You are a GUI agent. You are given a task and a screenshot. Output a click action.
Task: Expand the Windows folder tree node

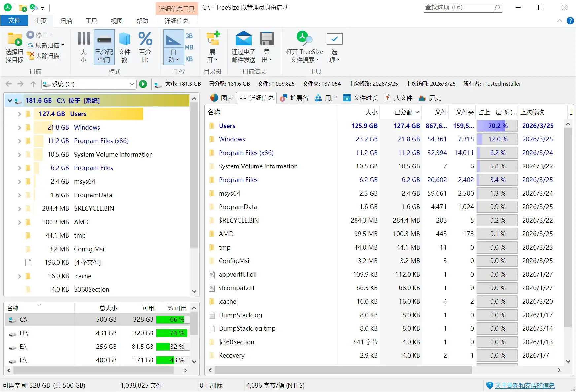[19, 127]
